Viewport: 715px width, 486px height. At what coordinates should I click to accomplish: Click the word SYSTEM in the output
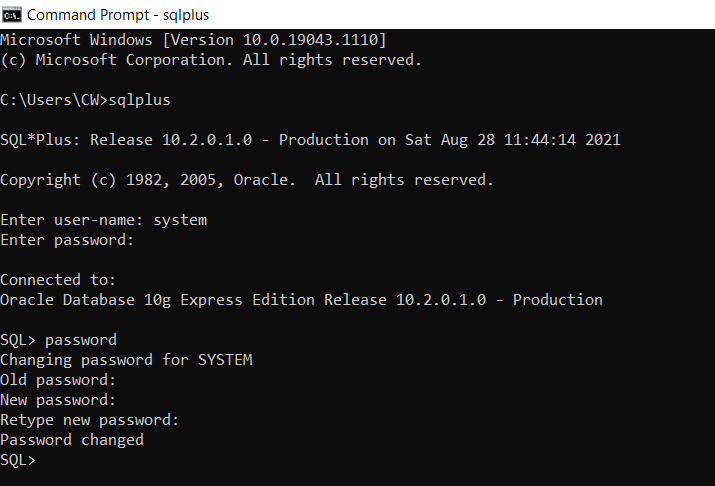[x=225, y=360]
